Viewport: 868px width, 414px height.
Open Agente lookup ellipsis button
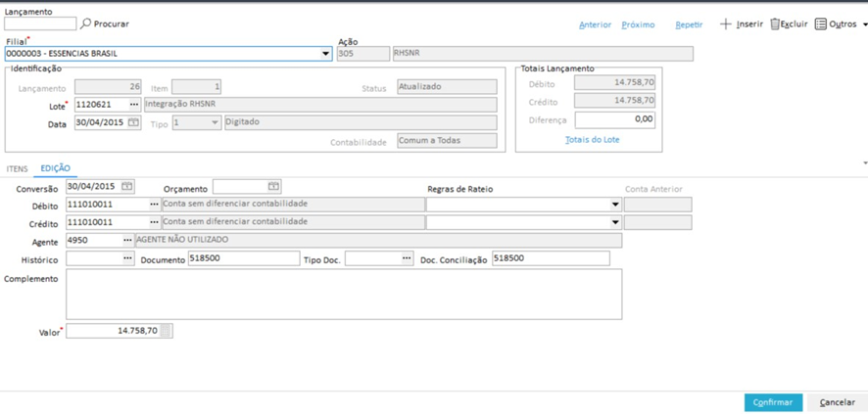(128, 240)
